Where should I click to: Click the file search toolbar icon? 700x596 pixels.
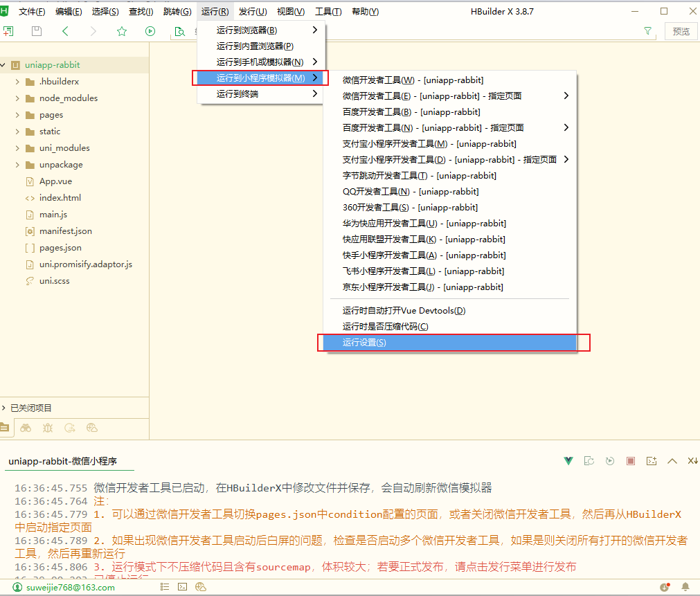tap(179, 31)
